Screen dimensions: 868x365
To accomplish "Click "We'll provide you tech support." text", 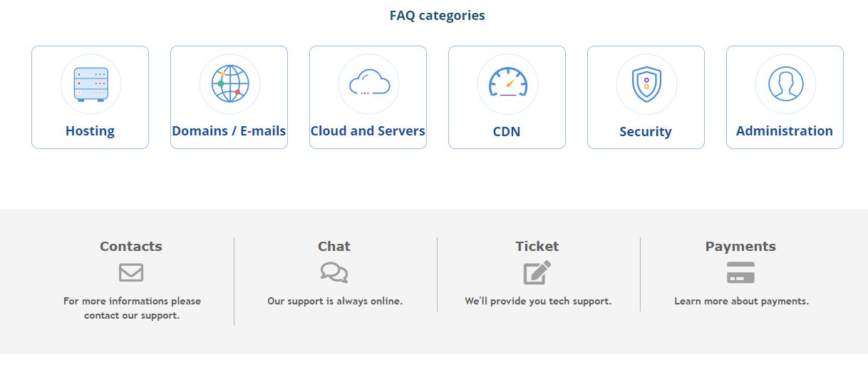I will (x=538, y=302).
